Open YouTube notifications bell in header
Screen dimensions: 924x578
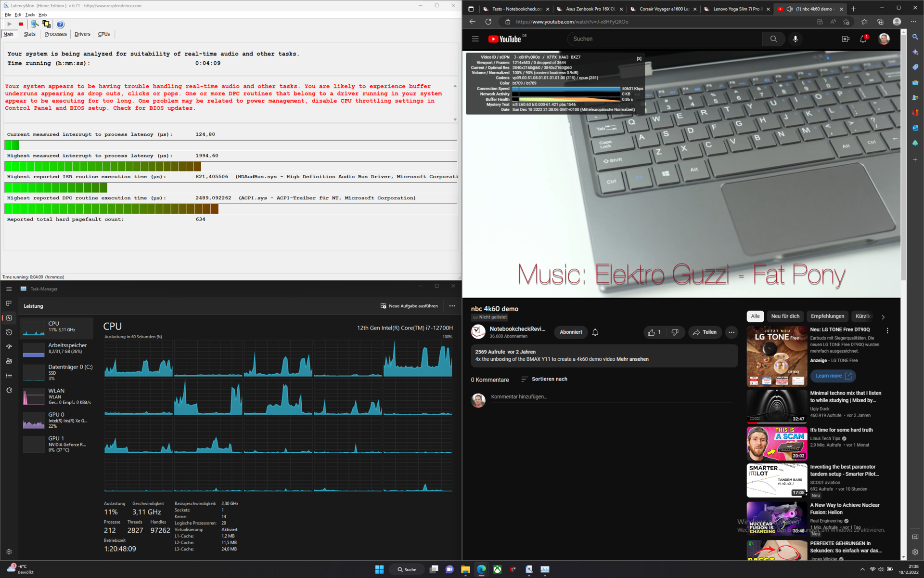coord(863,39)
